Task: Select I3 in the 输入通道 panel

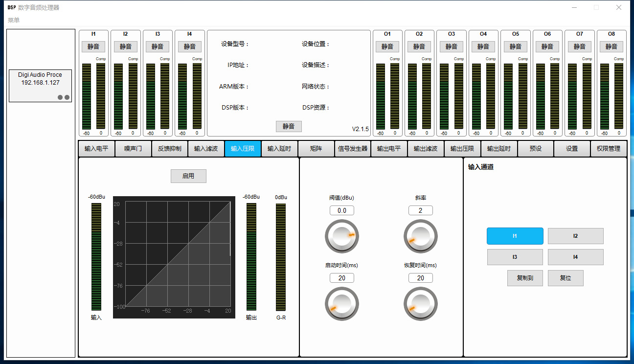Action: pos(515,257)
